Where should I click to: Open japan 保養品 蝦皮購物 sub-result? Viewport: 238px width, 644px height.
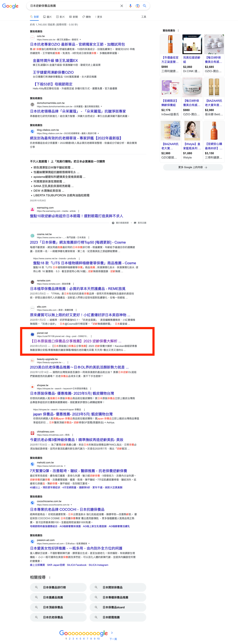[x=73, y=414]
